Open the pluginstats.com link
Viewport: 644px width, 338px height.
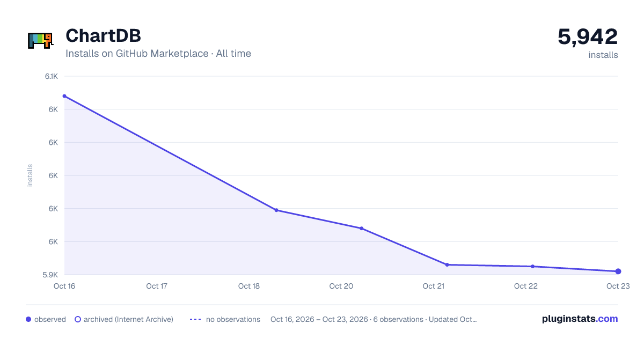[x=580, y=319]
